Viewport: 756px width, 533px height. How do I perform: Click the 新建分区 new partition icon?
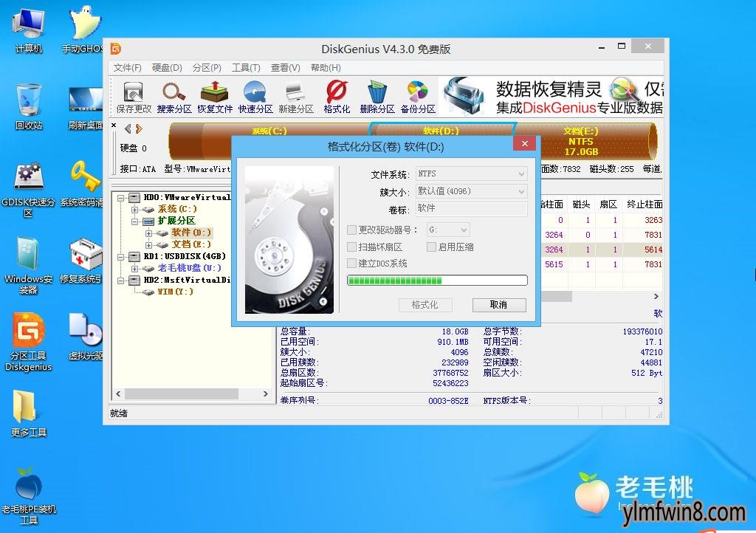296,97
